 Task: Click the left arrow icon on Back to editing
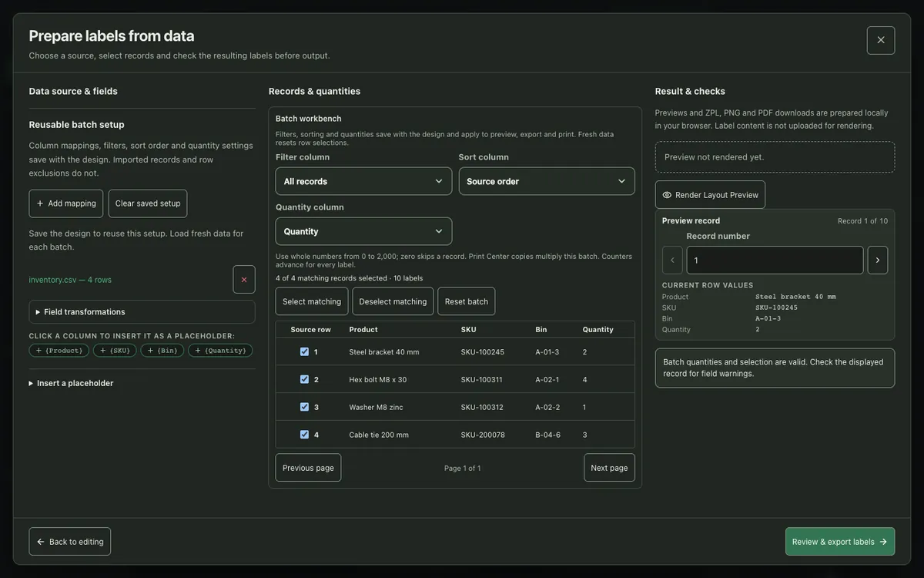(41, 542)
